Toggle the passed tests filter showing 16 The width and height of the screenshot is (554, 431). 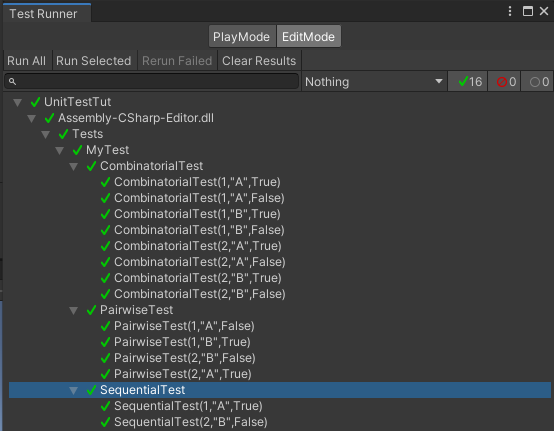[x=467, y=82]
